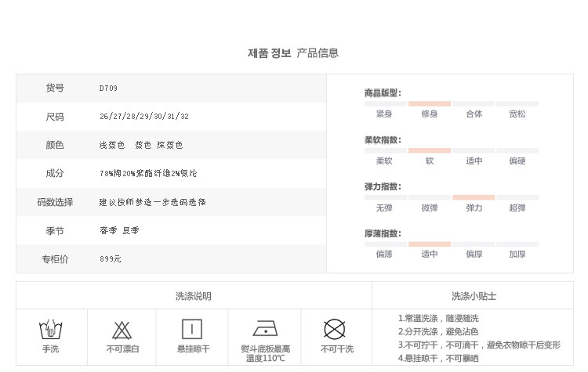Image resolution: width=588 pixels, height=372 pixels.
Task: Click the 尺码 row label
Action: click(55, 117)
